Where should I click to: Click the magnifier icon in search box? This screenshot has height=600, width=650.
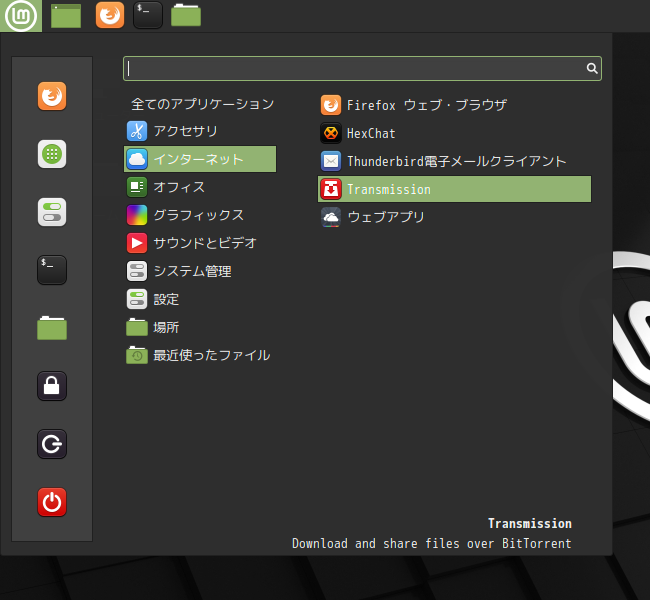592,68
